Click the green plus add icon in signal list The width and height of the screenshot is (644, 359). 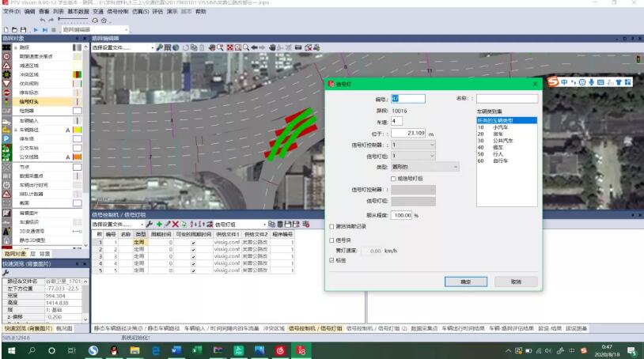click(159, 224)
